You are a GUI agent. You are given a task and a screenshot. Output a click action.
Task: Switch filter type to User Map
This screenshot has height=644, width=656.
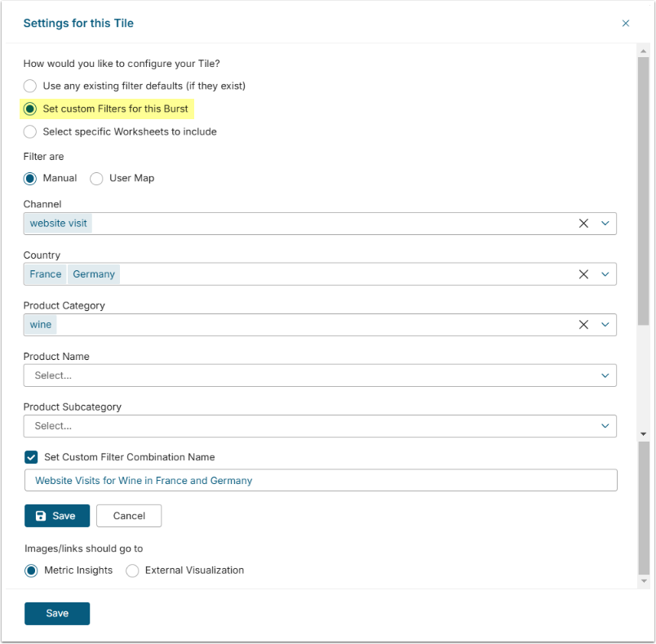pyautogui.click(x=96, y=179)
